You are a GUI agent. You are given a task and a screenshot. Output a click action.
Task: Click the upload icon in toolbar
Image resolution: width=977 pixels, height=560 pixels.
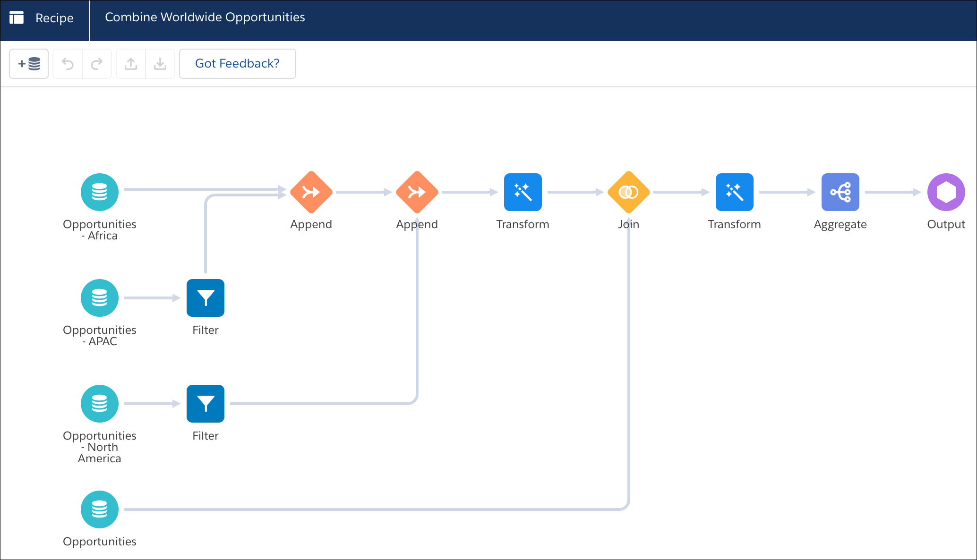tap(131, 64)
